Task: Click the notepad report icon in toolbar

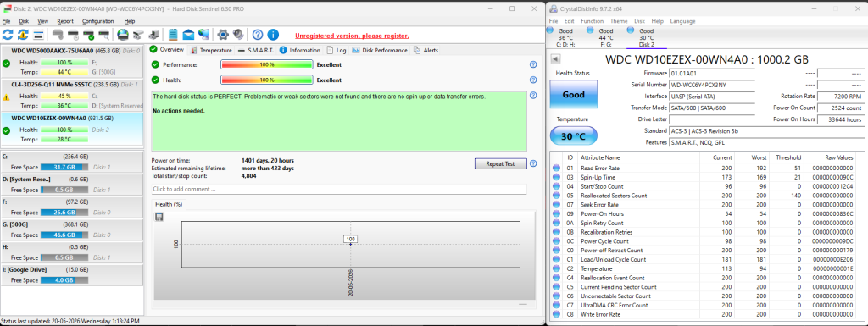Action: 173,35
